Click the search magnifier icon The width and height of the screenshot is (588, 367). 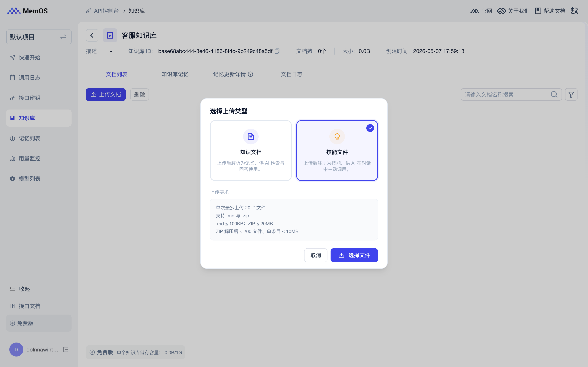pyautogui.click(x=554, y=94)
